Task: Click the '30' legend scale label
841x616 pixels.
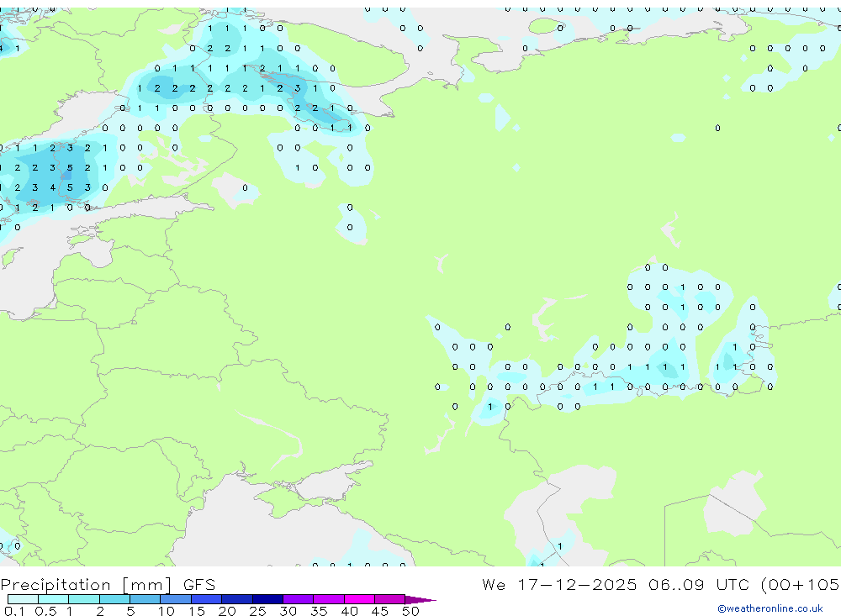Action: [x=288, y=611]
